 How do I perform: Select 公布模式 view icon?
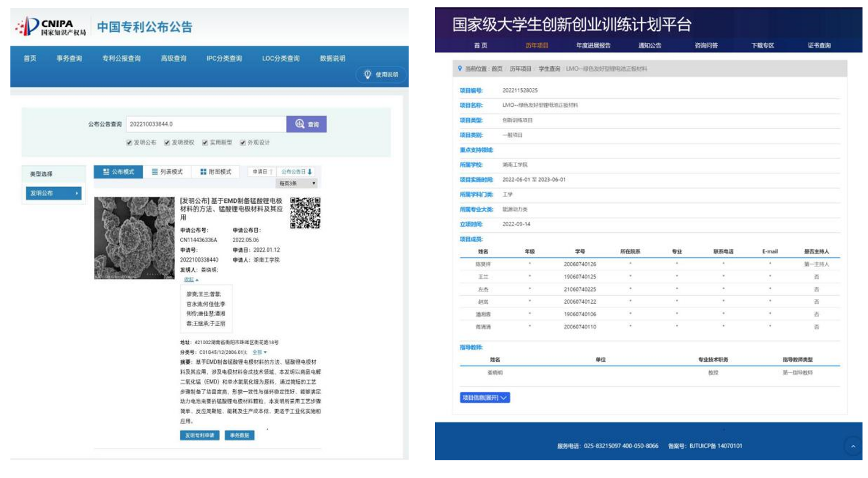click(x=106, y=172)
